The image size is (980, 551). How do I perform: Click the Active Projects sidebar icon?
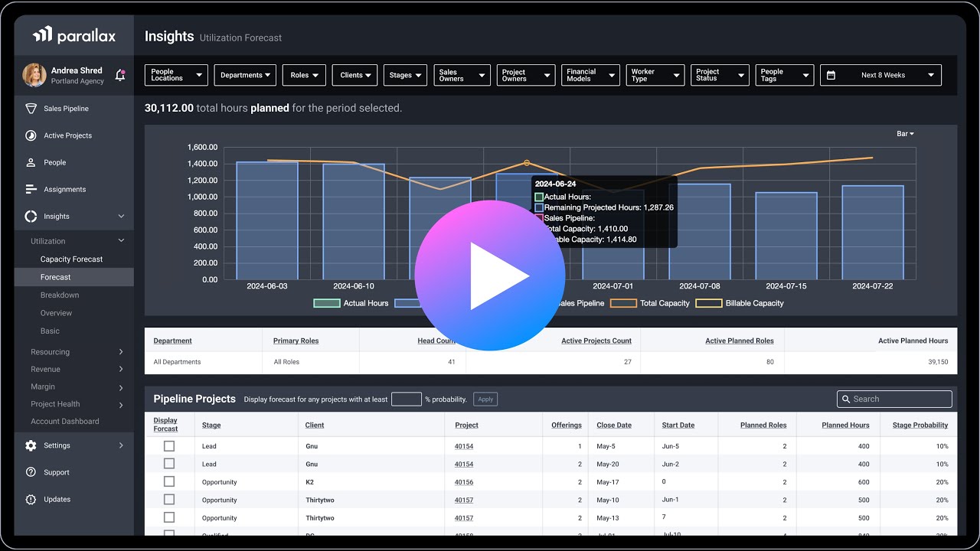pyautogui.click(x=31, y=135)
